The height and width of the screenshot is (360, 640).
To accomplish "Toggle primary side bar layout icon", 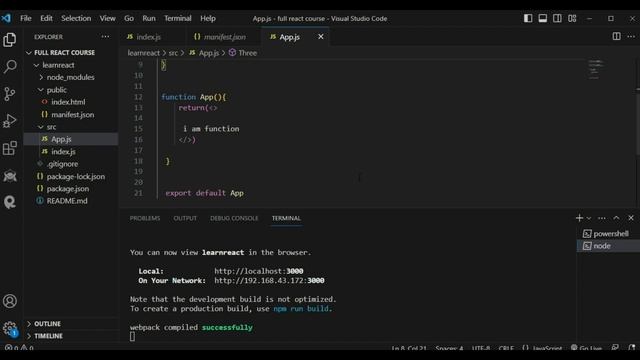I will [x=528, y=18].
